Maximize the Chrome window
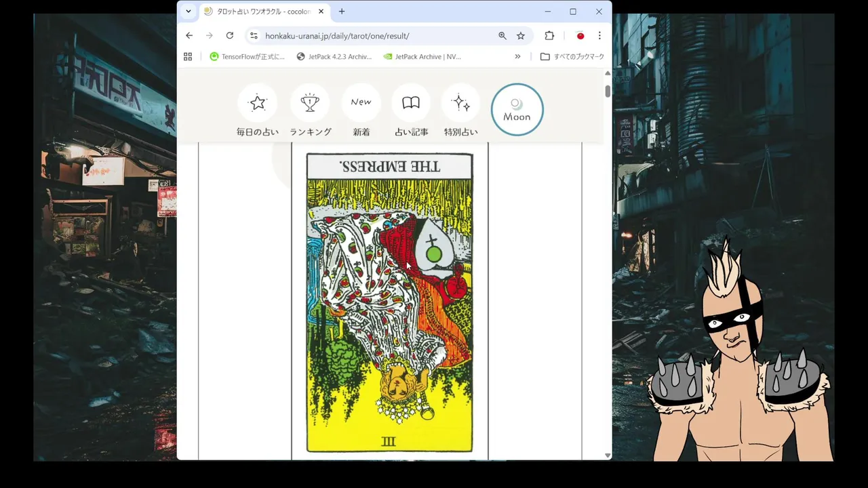868x488 pixels. click(573, 12)
